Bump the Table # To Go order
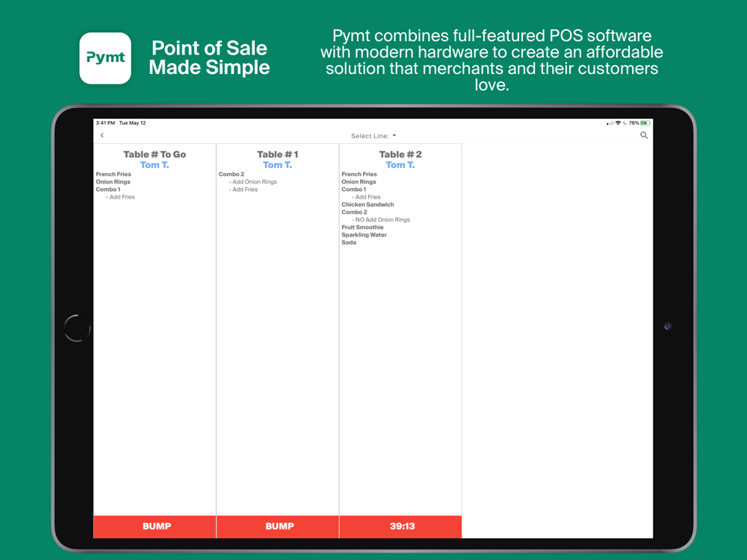Image resolution: width=747 pixels, height=560 pixels. 155,526
